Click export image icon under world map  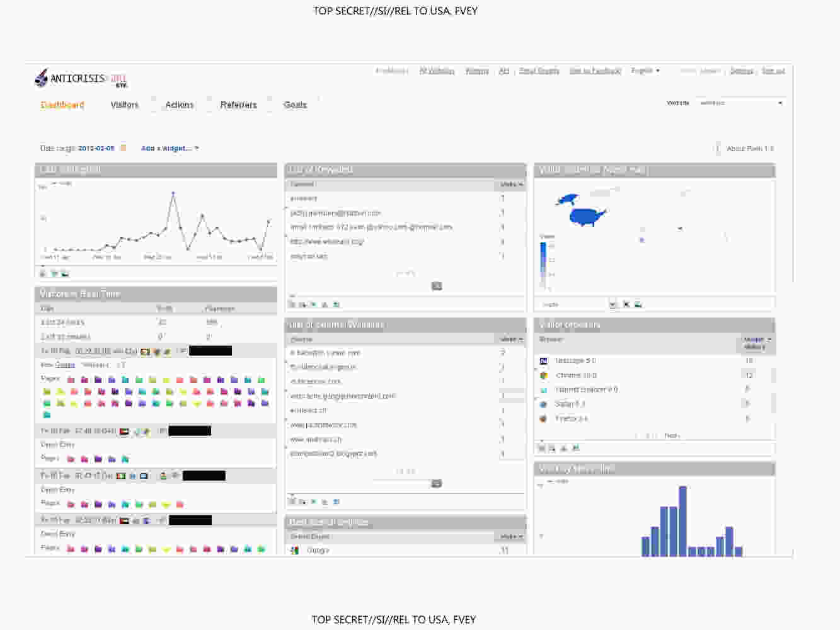[x=638, y=305]
